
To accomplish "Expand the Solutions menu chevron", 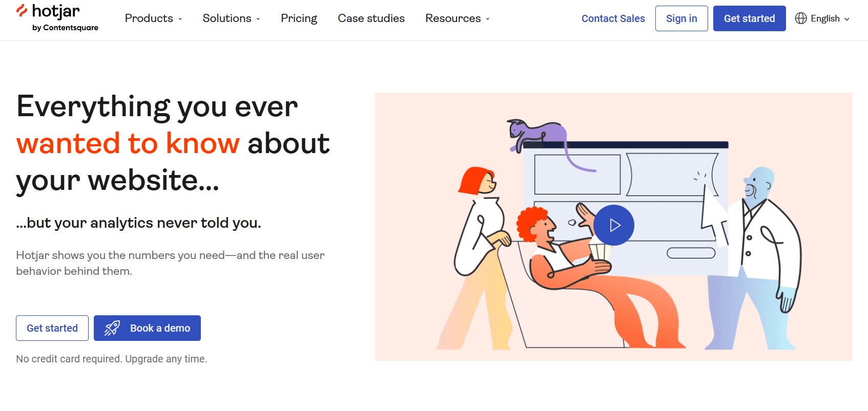I will [258, 19].
